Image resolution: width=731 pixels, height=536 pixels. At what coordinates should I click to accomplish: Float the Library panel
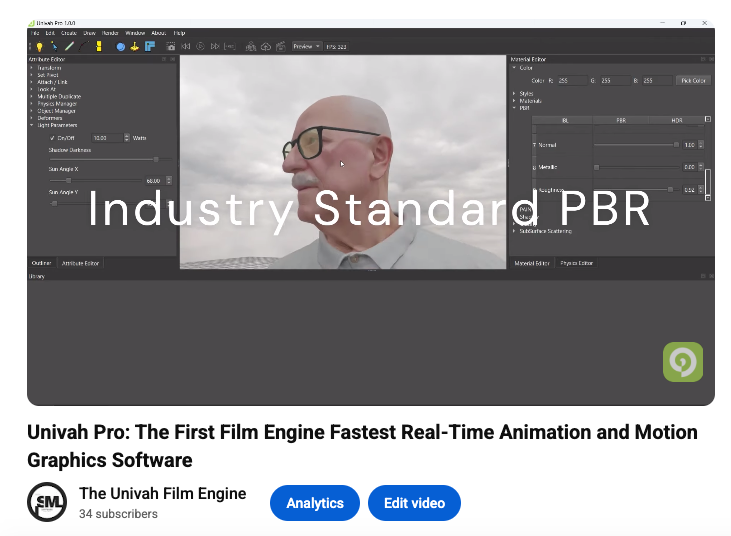pyautogui.click(x=703, y=276)
